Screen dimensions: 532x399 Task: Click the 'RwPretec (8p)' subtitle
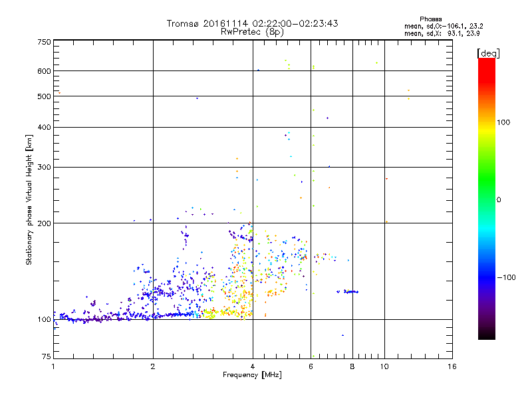252,32
